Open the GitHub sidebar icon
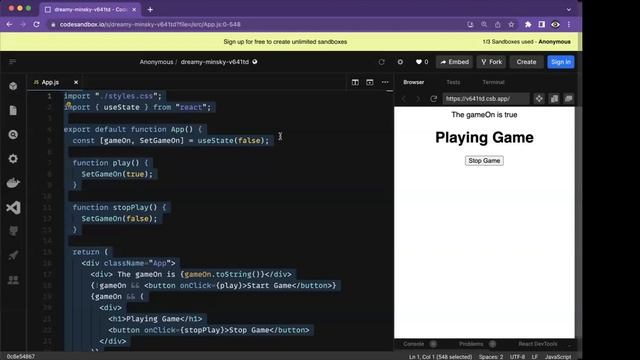The image size is (640, 360). [13, 231]
